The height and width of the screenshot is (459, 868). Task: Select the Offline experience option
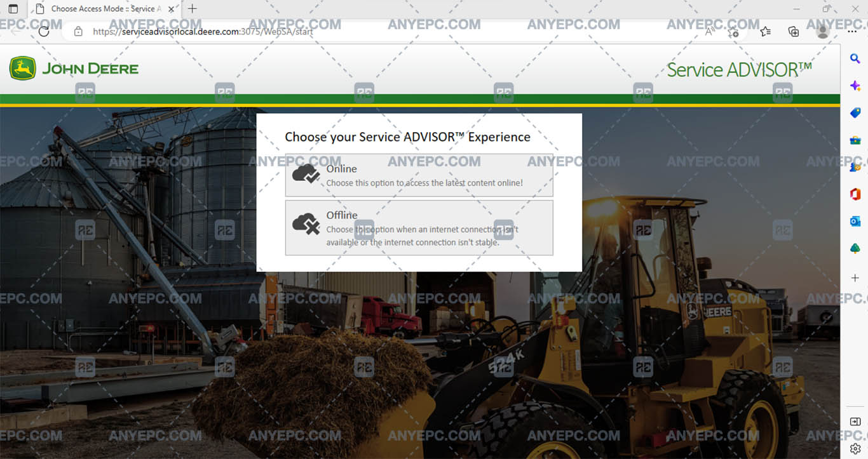pyautogui.click(x=419, y=228)
